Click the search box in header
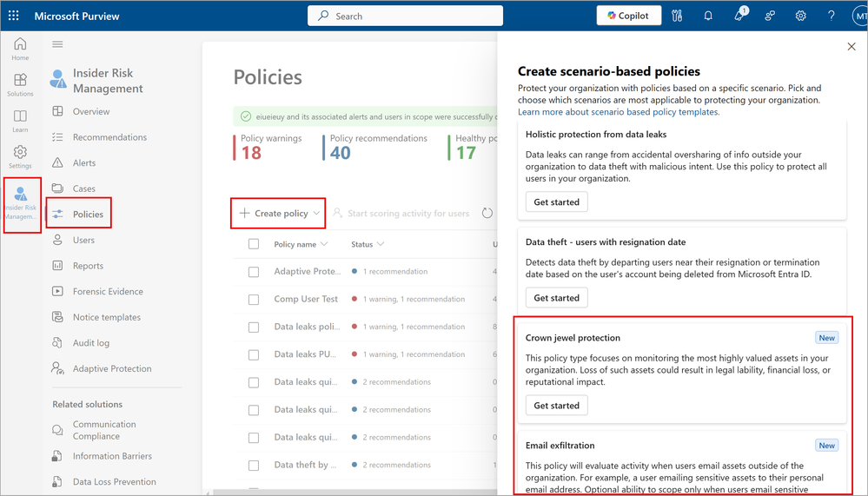868x496 pixels. (x=405, y=16)
